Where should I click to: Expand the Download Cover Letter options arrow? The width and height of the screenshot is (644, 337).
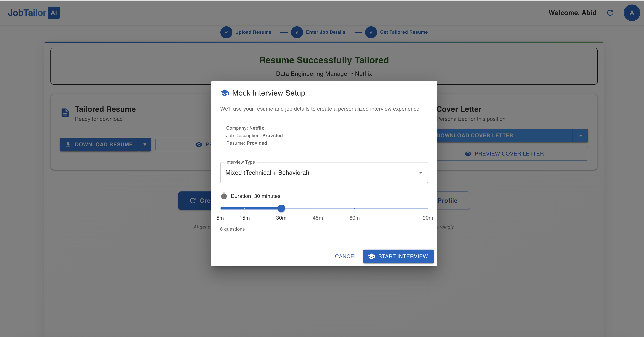coord(581,135)
